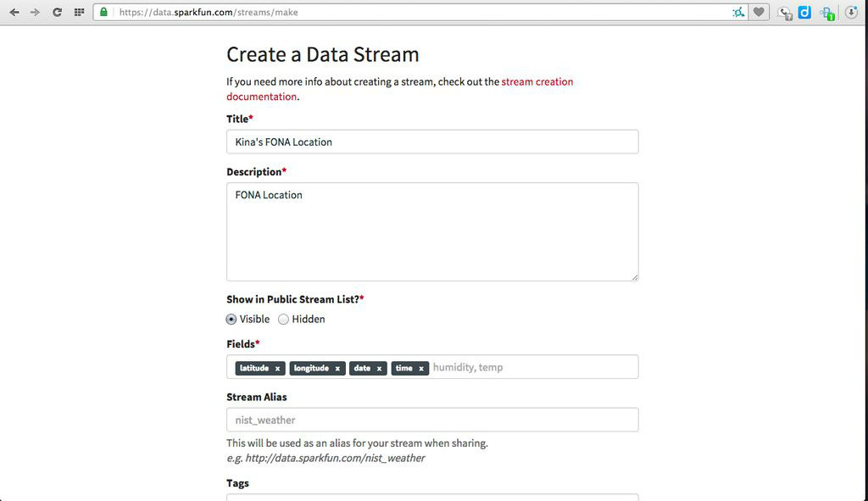
Task: Click the heart bookmark icon
Action: pos(759,13)
